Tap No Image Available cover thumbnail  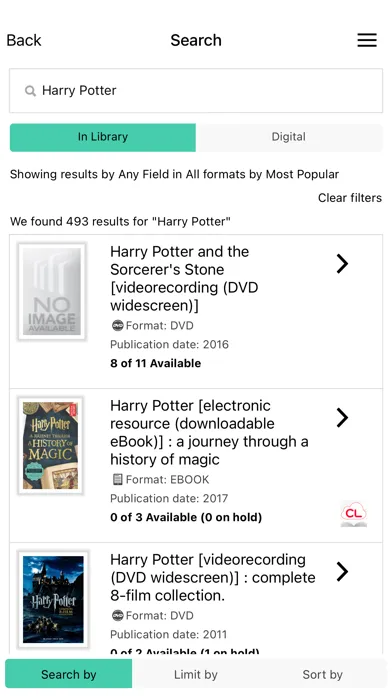click(x=51, y=292)
